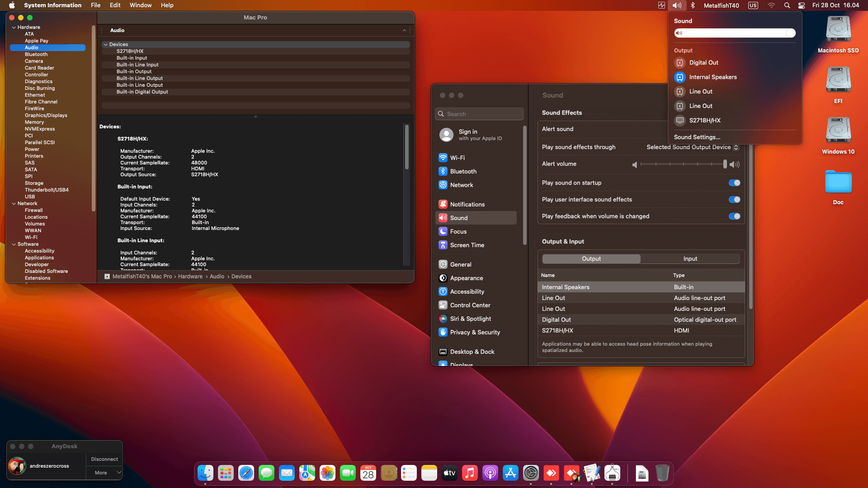This screenshot has height=488, width=868.
Task: Disable Play user interface sound effects
Action: tap(734, 200)
